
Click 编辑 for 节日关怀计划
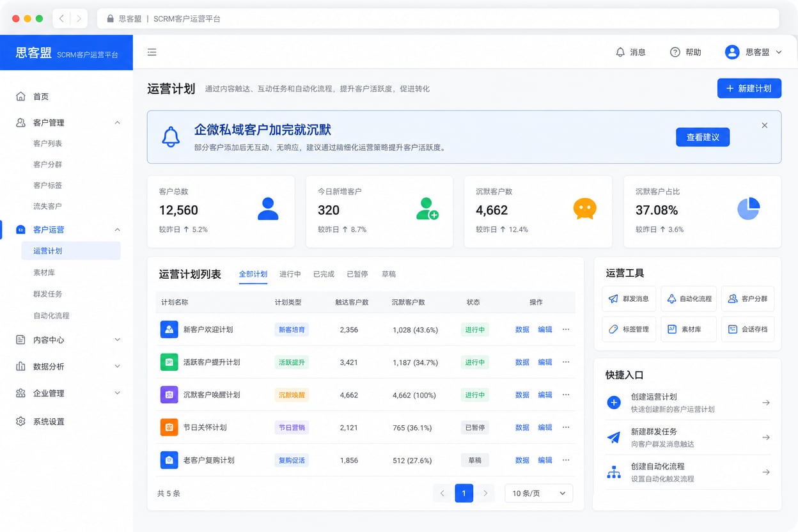pyautogui.click(x=545, y=427)
